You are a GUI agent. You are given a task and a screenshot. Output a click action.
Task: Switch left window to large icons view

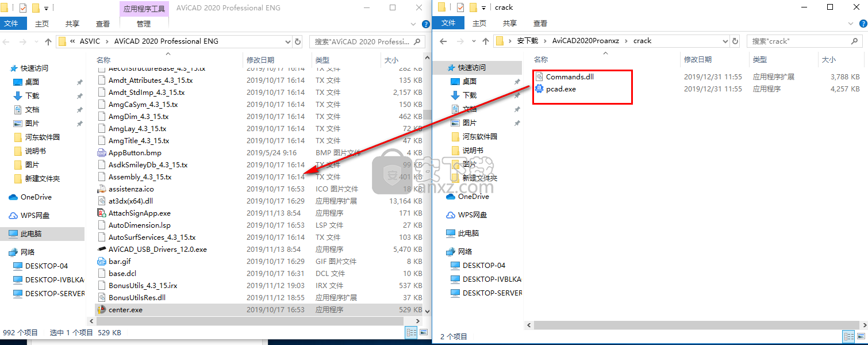423,332
